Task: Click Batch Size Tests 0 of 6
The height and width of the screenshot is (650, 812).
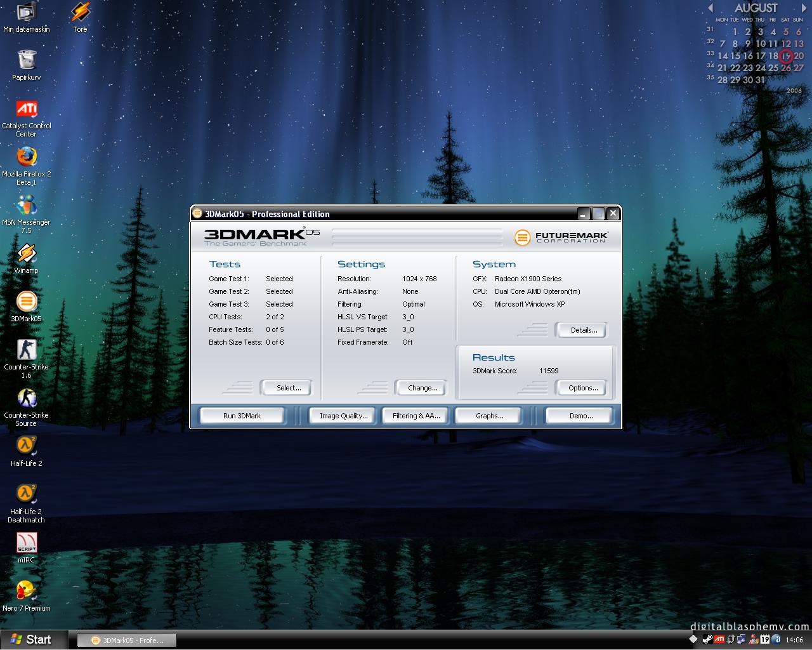Action: (x=275, y=342)
